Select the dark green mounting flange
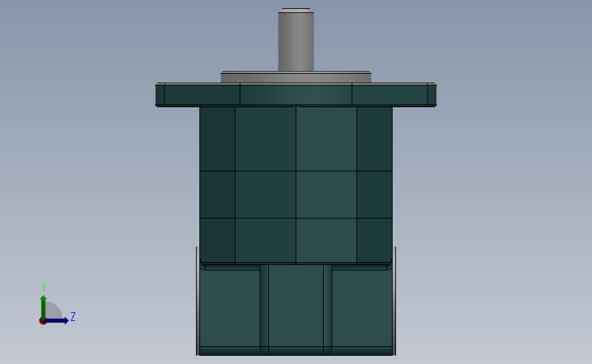This screenshot has height=364, width=592. (x=296, y=95)
